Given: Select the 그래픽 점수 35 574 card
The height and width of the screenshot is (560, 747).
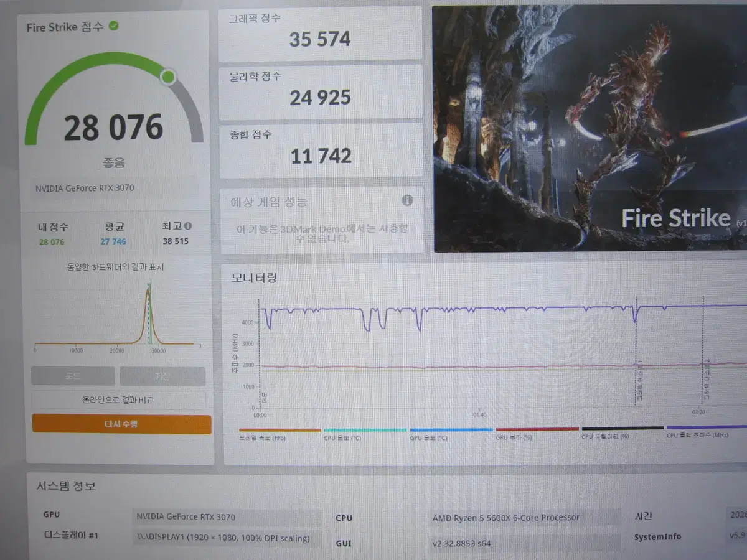Looking at the screenshot, I should 320,33.
